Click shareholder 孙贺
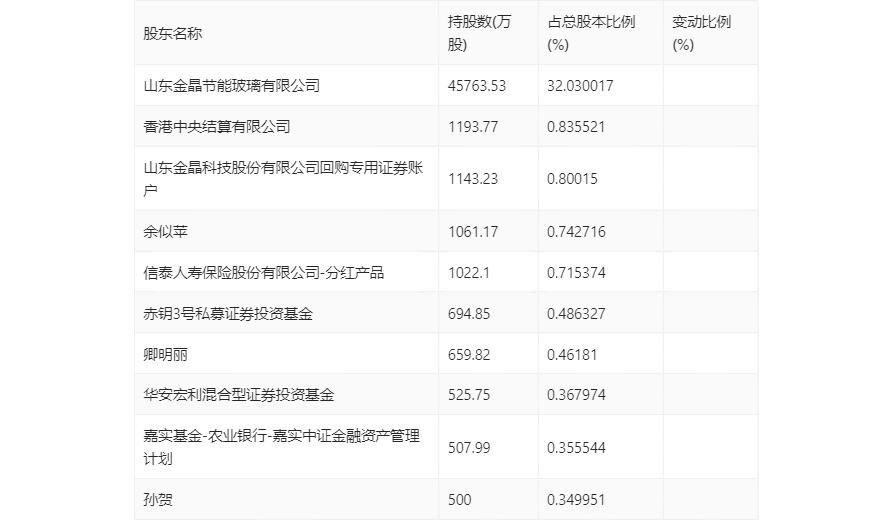 pyautogui.click(x=158, y=499)
